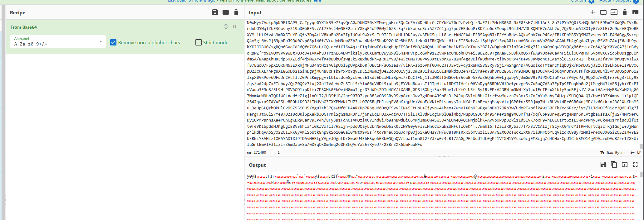
Task: Reset the pane layout
Action: point(635,12)
